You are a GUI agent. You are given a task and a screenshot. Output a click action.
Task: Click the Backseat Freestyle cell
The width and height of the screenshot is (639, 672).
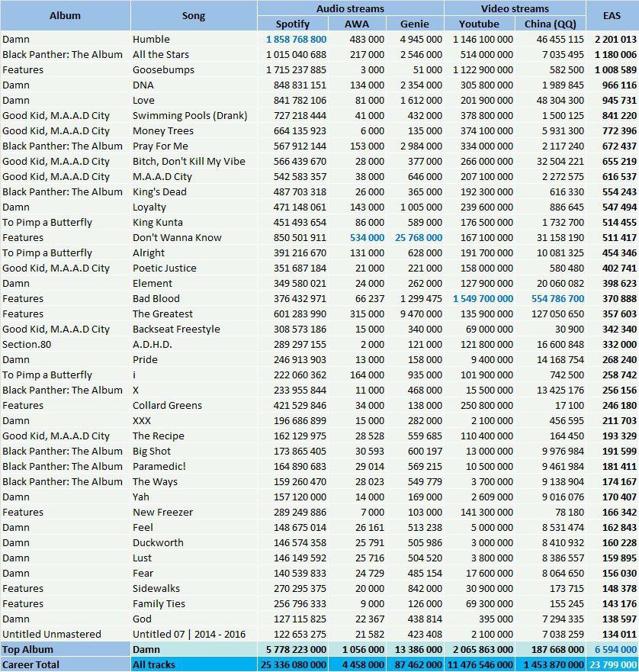[194, 330]
